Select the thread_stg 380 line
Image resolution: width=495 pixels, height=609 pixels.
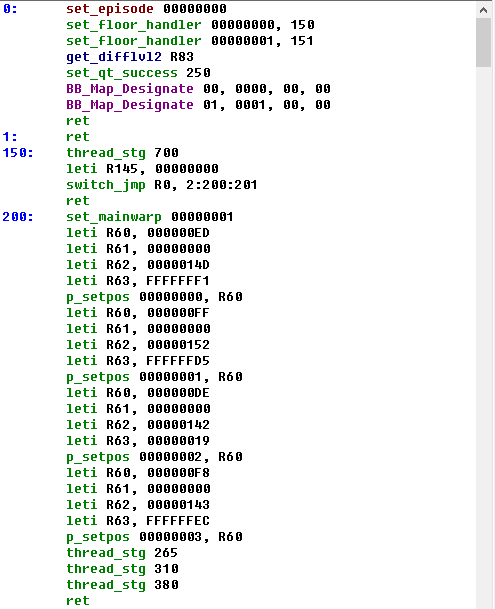coord(122,585)
